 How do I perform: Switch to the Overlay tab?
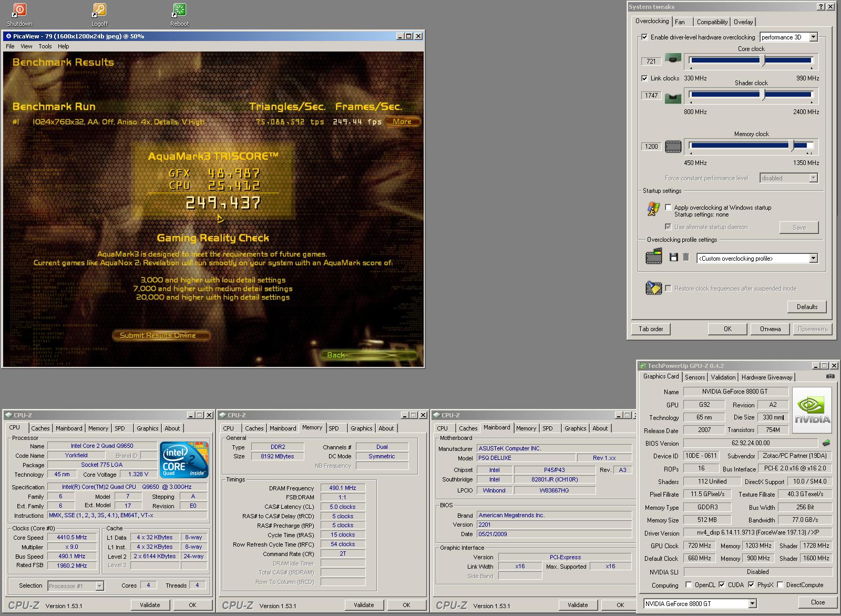[743, 22]
